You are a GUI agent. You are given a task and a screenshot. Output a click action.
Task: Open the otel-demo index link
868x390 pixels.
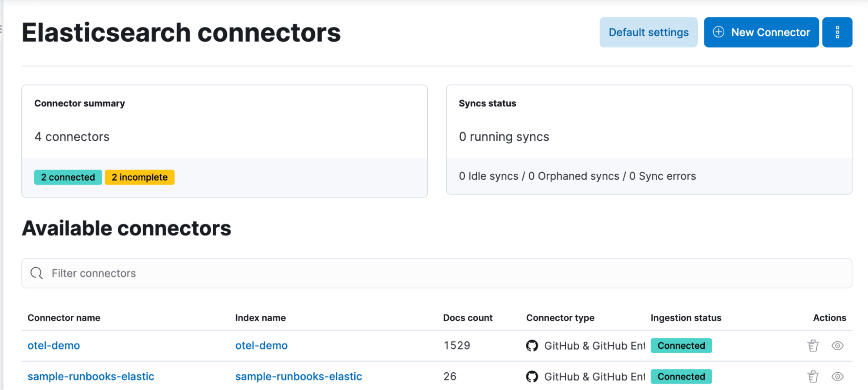coord(261,346)
